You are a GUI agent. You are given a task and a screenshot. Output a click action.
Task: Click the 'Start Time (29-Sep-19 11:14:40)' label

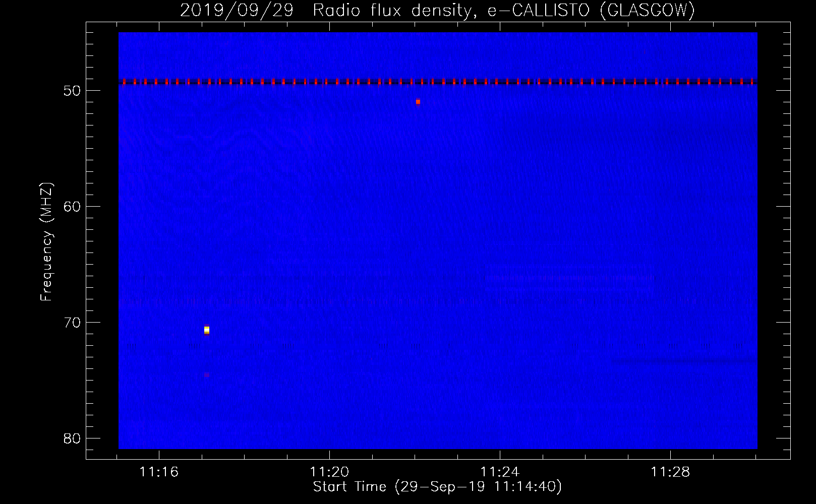coord(437,487)
